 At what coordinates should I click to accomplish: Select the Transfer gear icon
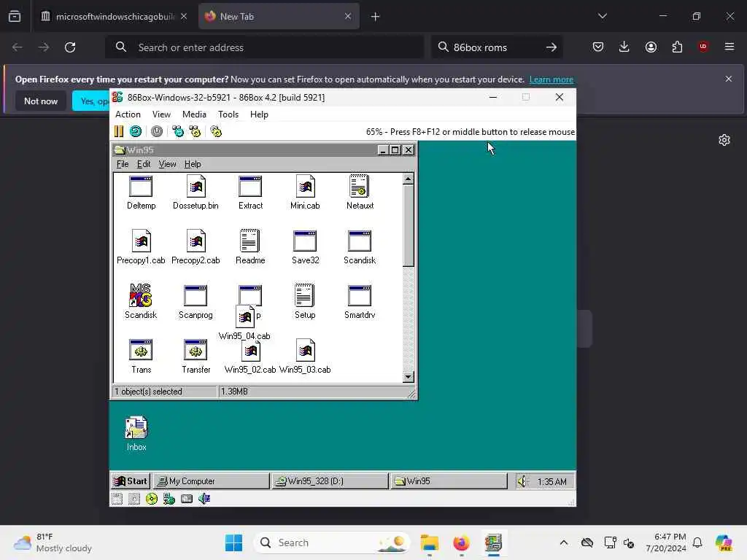click(x=196, y=356)
